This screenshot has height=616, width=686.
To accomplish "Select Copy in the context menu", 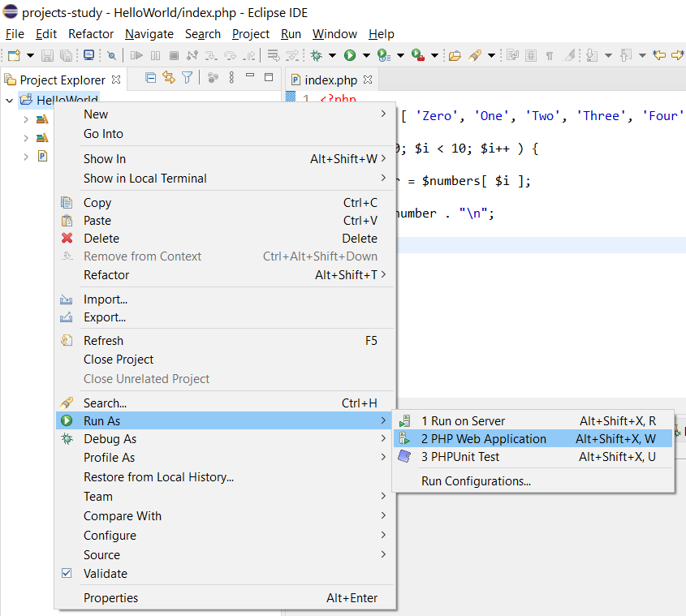I will (226, 203).
